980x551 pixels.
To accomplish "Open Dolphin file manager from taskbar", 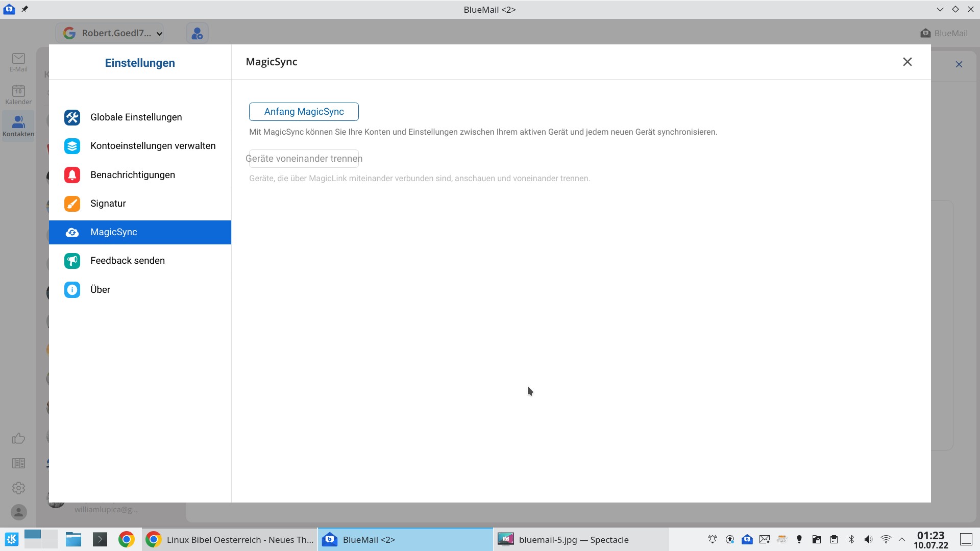I will [x=73, y=539].
